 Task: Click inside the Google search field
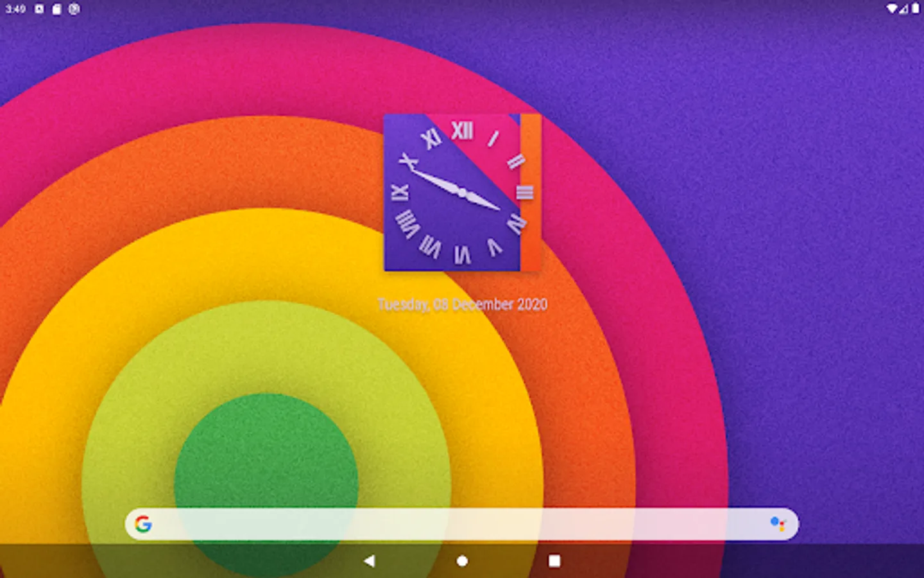point(461,524)
